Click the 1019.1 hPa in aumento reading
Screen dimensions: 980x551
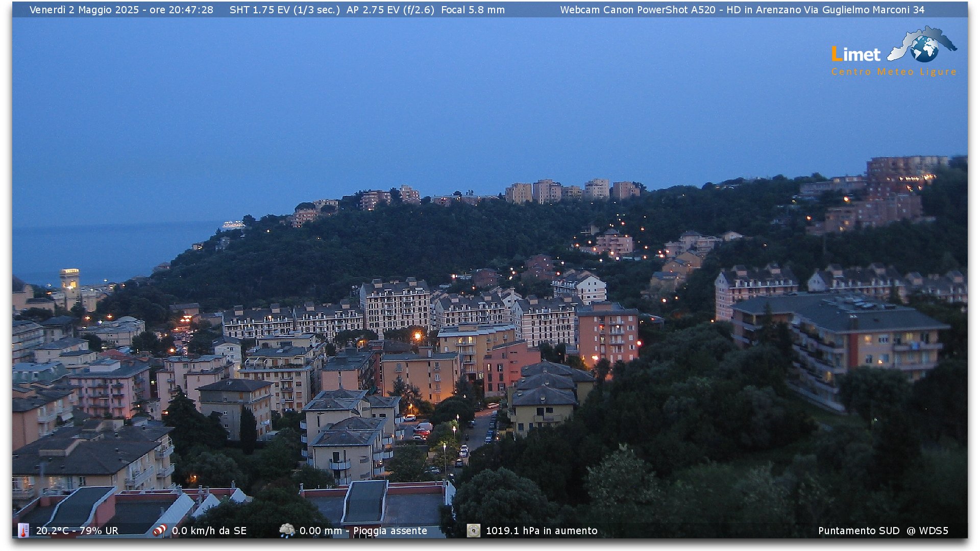542,531
